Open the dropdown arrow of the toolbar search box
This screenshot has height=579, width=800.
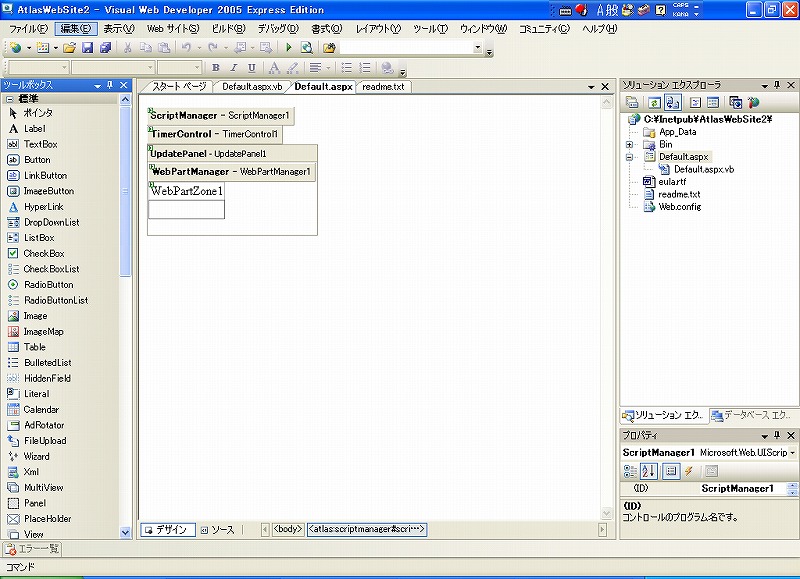478,48
